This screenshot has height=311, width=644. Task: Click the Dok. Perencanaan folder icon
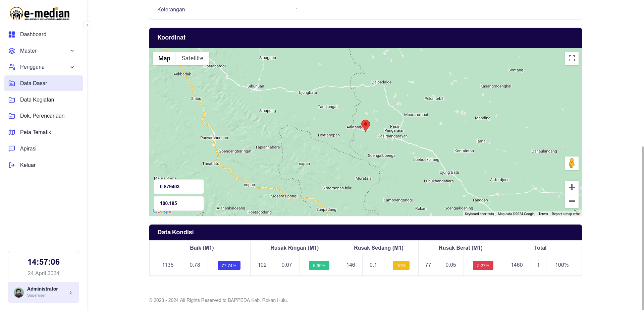(12, 116)
